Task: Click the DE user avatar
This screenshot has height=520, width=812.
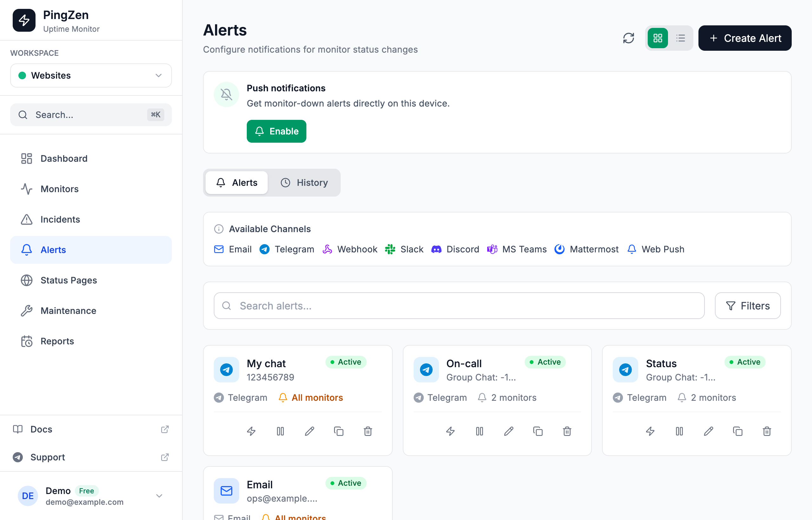Action: [x=28, y=496]
